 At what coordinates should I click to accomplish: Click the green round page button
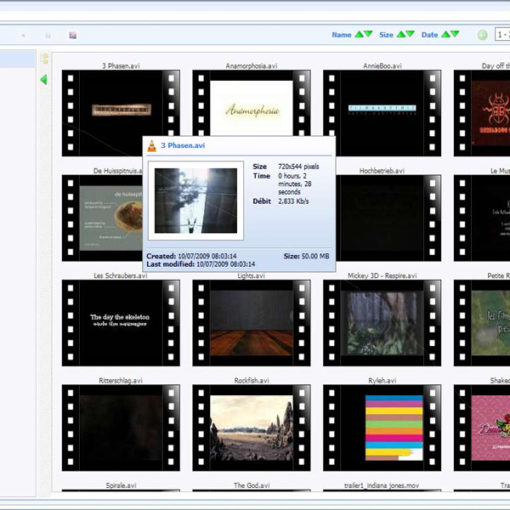(482, 35)
